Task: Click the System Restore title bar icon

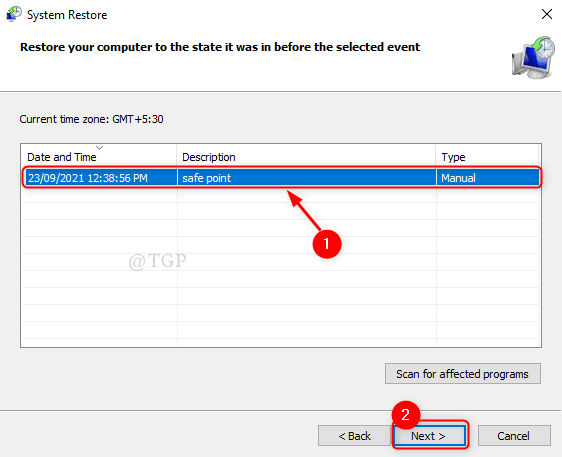Action: tap(14, 14)
